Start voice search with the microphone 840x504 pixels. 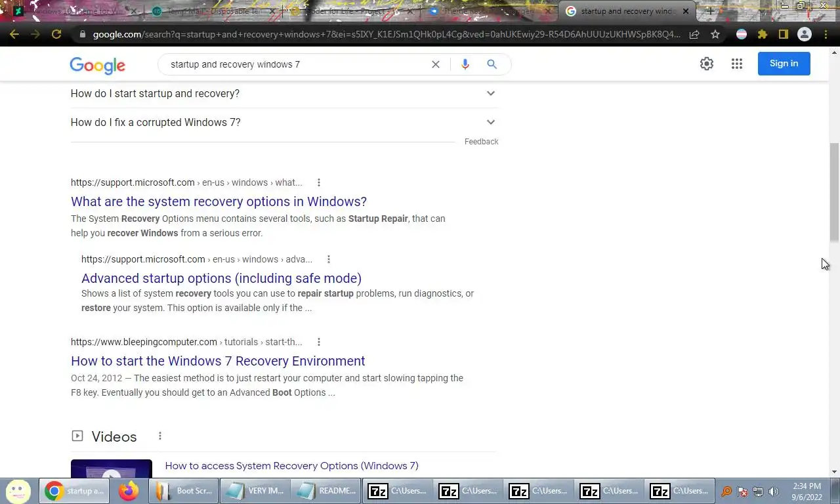465,64
